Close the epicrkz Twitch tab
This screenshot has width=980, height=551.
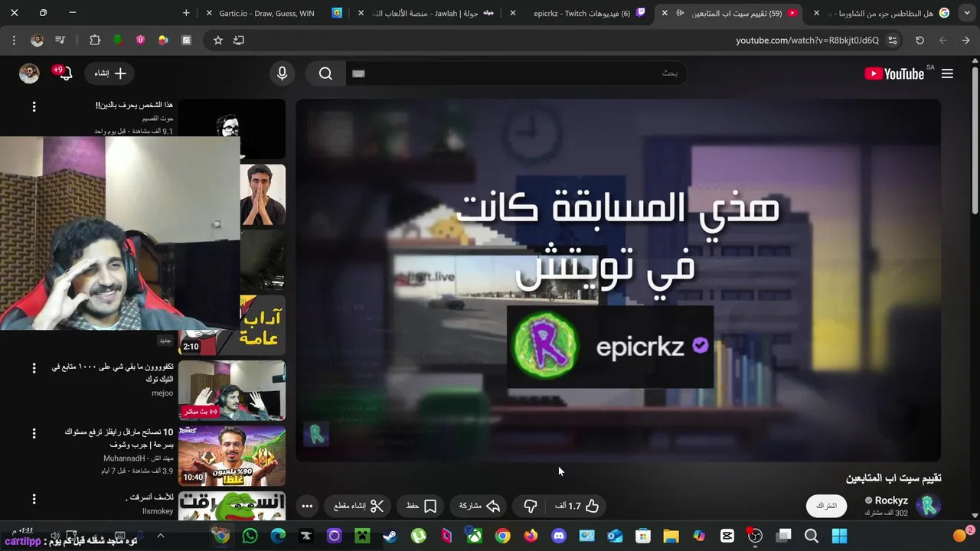[513, 13]
